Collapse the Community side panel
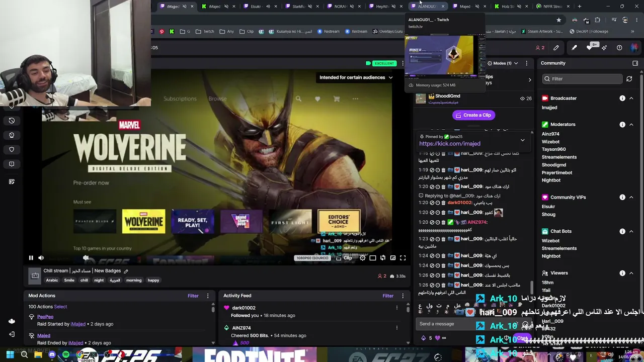This screenshot has height=362, width=644. click(x=635, y=63)
